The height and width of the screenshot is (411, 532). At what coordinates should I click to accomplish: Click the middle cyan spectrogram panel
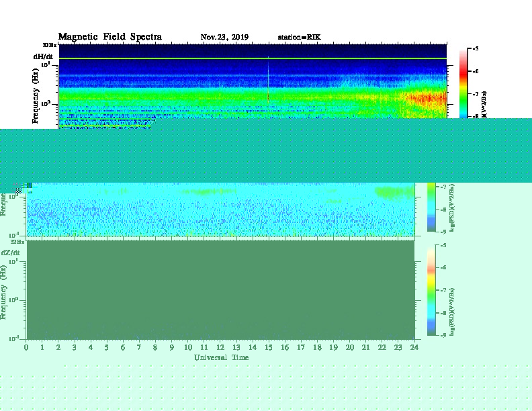click(x=220, y=210)
